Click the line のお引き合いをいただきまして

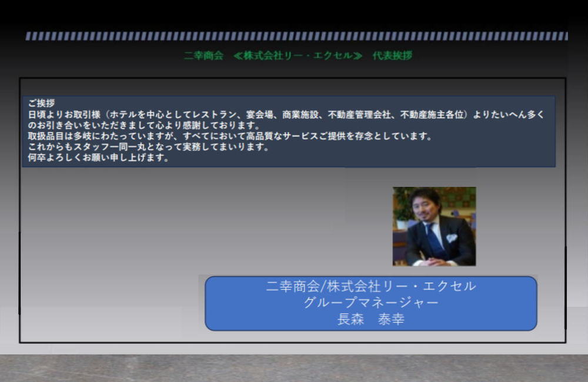[144, 125]
